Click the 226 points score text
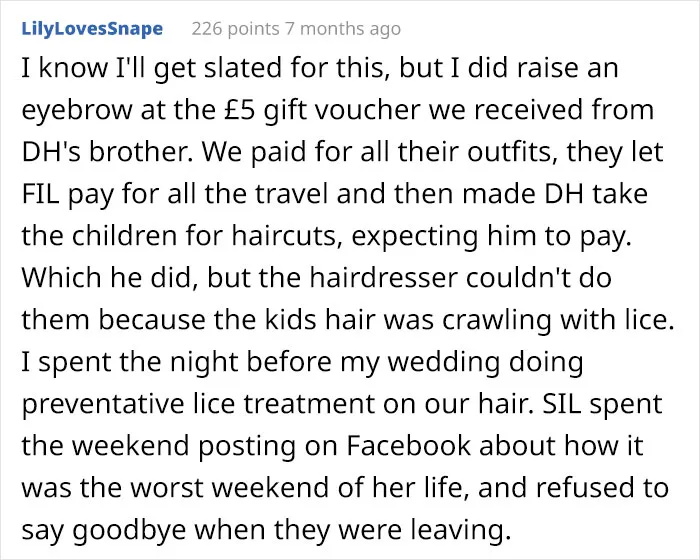 (x=236, y=29)
